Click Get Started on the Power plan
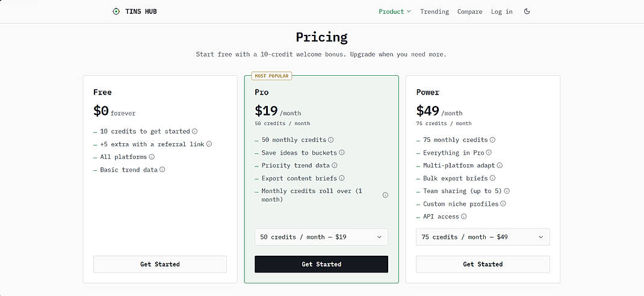This screenshot has height=296, width=644. (483, 264)
